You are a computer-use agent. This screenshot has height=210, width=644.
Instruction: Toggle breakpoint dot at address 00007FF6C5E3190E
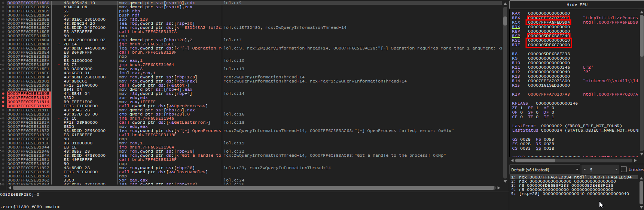pos(3,94)
